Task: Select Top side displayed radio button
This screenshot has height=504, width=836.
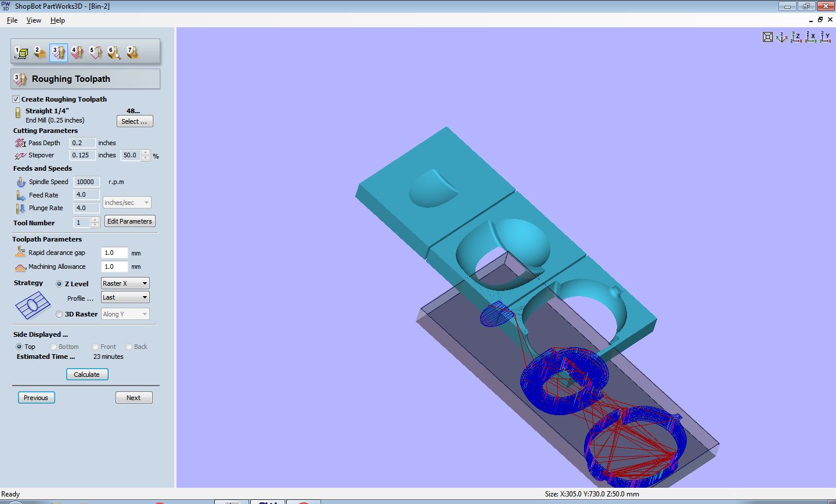Action: [19, 347]
